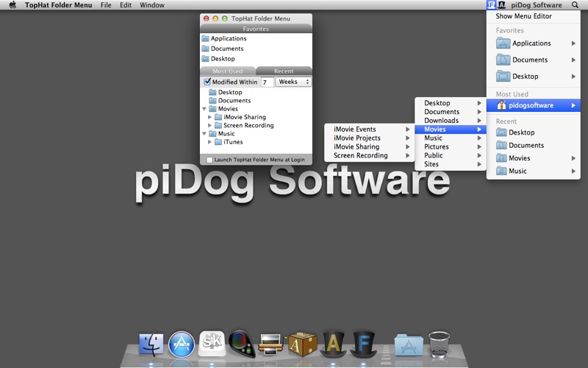Switch to the Recent tab

pos(284,71)
